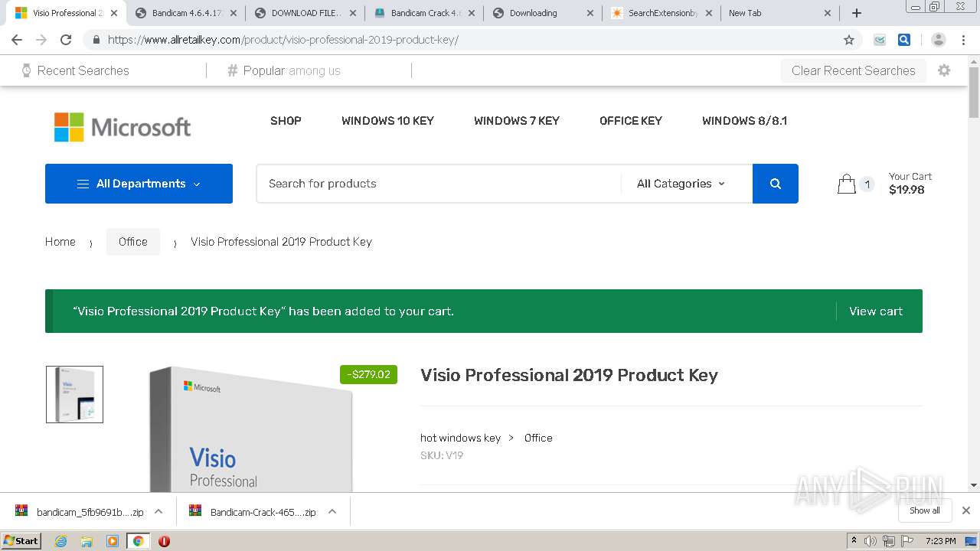The image size is (980, 551).
Task: Click Office category link under title
Action: pos(538,438)
